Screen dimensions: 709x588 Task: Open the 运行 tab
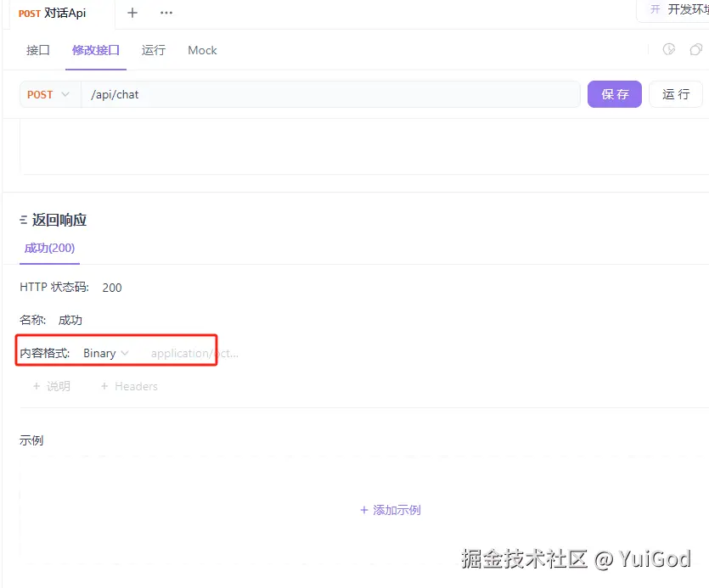(x=154, y=50)
